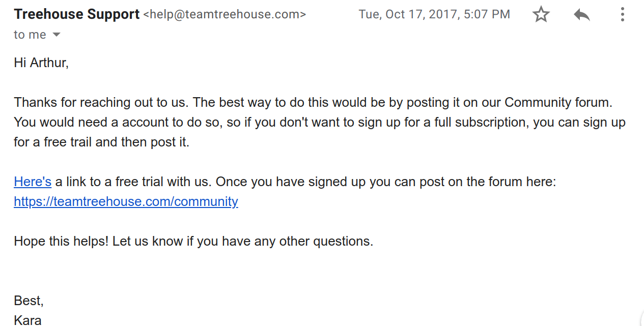Click the help@teamtreehouse.com sender address

225,15
